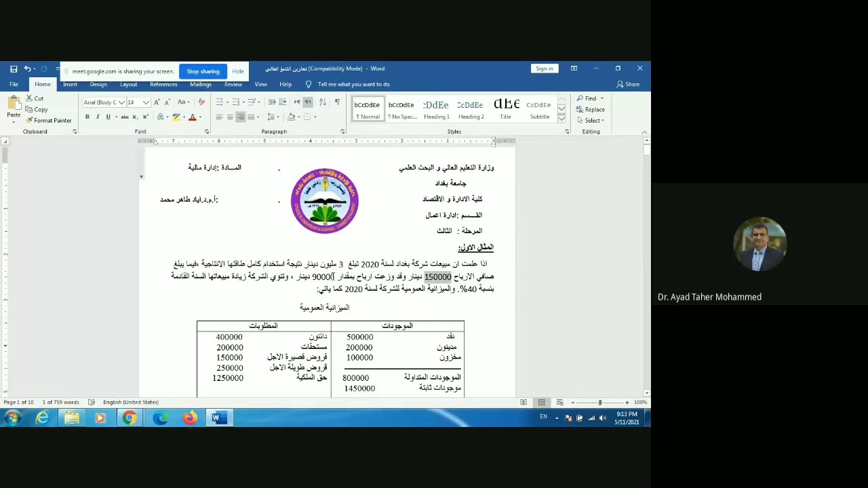The height and width of the screenshot is (488, 868).
Task: Toggle numbered list
Action: [237, 102]
